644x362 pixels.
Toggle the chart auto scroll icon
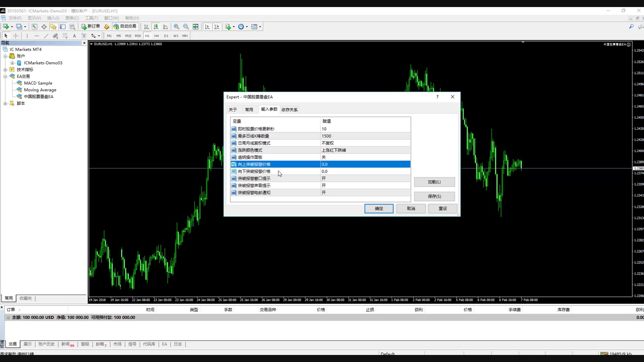[207, 27]
